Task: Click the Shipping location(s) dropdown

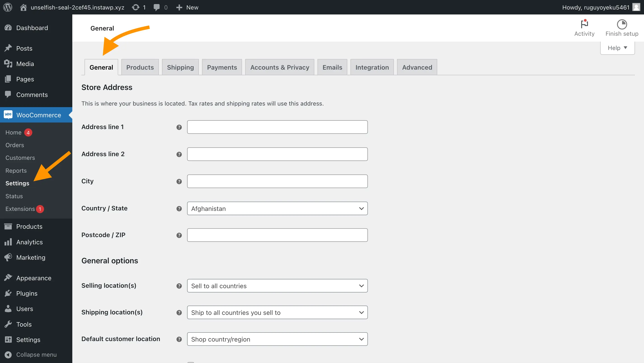Action: (277, 312)
